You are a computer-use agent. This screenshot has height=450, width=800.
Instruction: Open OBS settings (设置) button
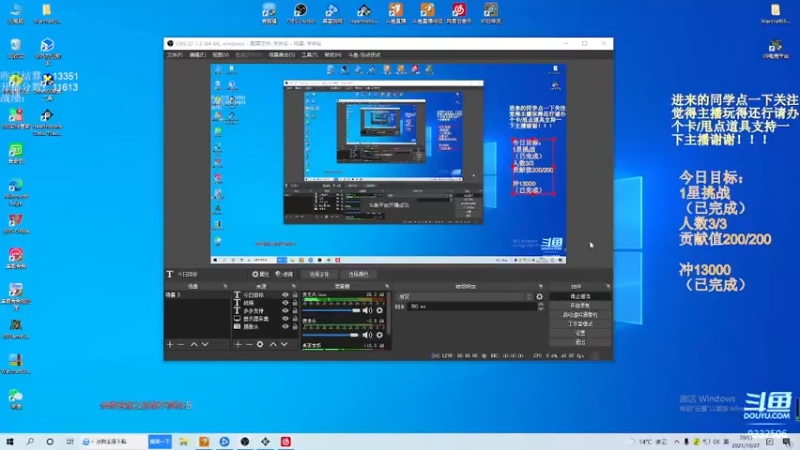click(x=580, y=333)
